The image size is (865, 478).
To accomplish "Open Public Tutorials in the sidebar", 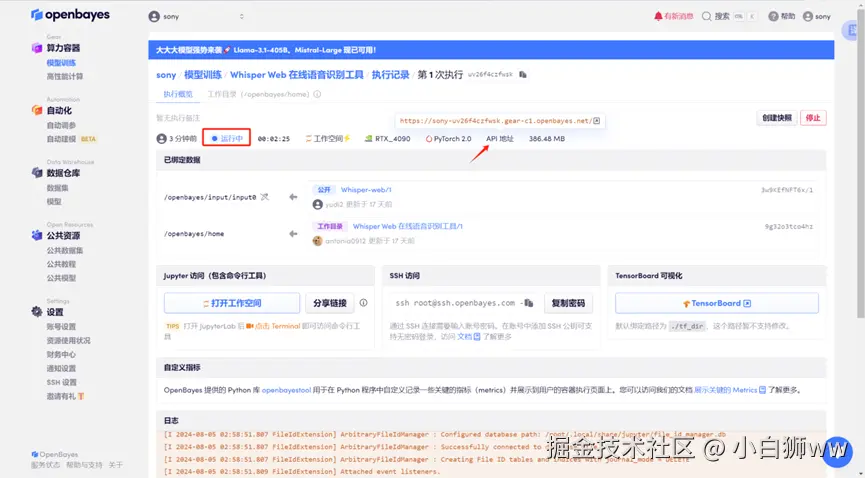I will point(61,264).
